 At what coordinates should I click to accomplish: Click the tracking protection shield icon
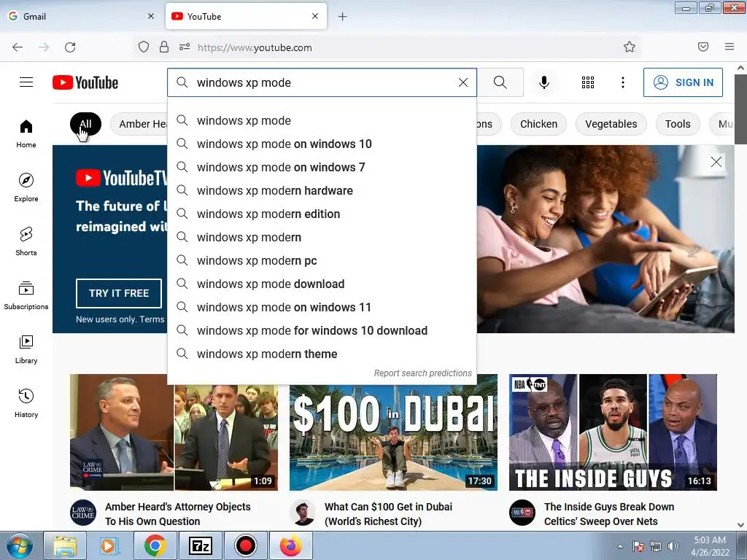point(144,47)
